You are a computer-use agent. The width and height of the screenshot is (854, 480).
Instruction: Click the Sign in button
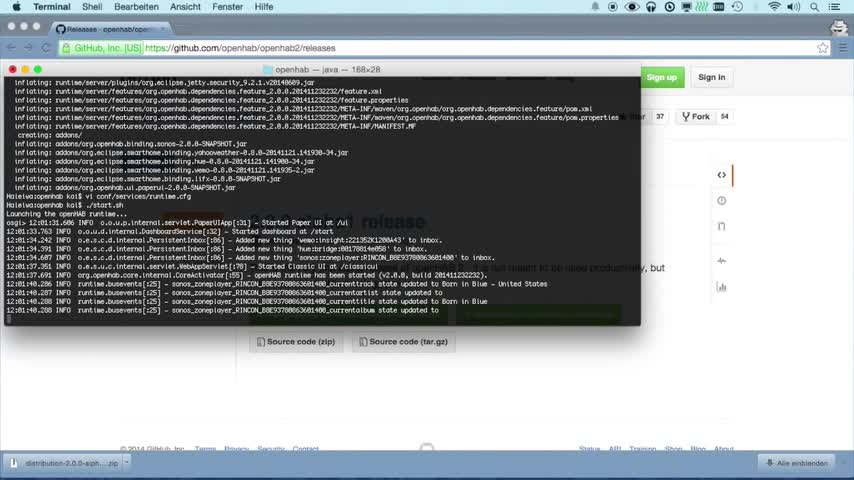coord(711,77)
